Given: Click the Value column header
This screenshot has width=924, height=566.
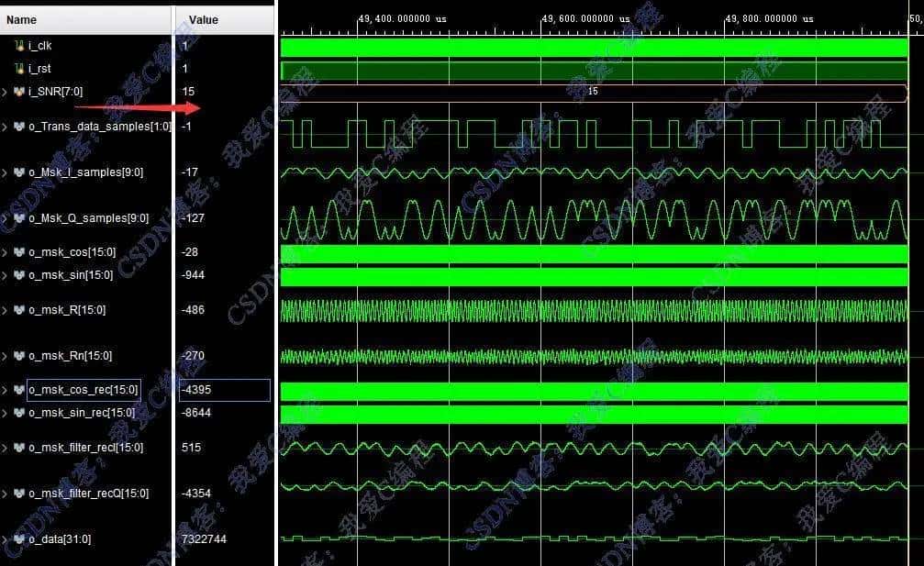Looking at the screenshot, I should click(202, 19).
